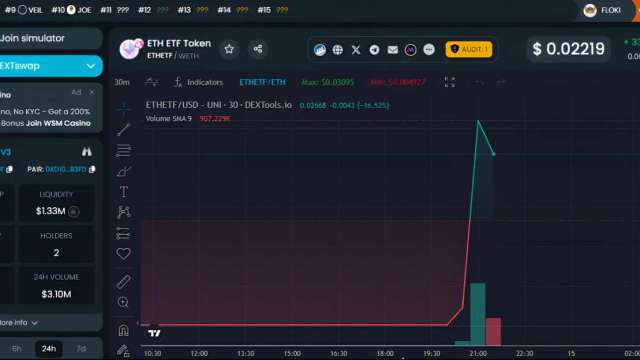This screenshot has height=360, width=640.
Task: Expand the More info section
Action: [x=19, y=323]
